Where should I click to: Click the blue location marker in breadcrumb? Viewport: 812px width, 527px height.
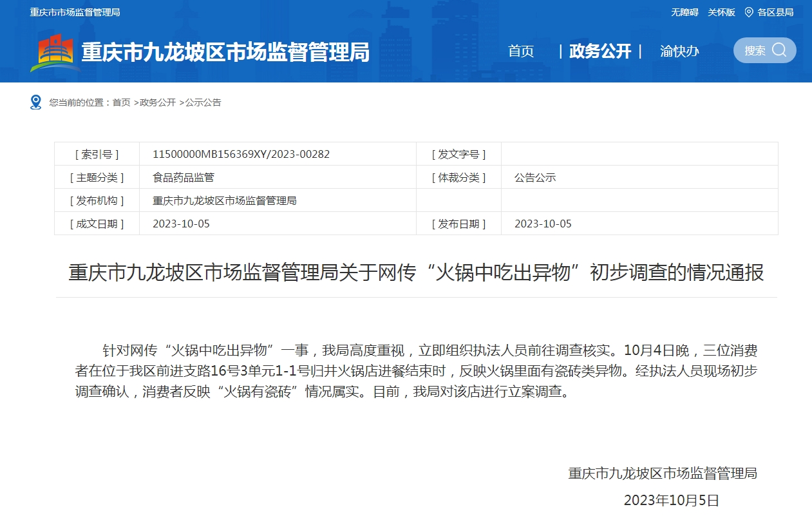coord(36,102)
